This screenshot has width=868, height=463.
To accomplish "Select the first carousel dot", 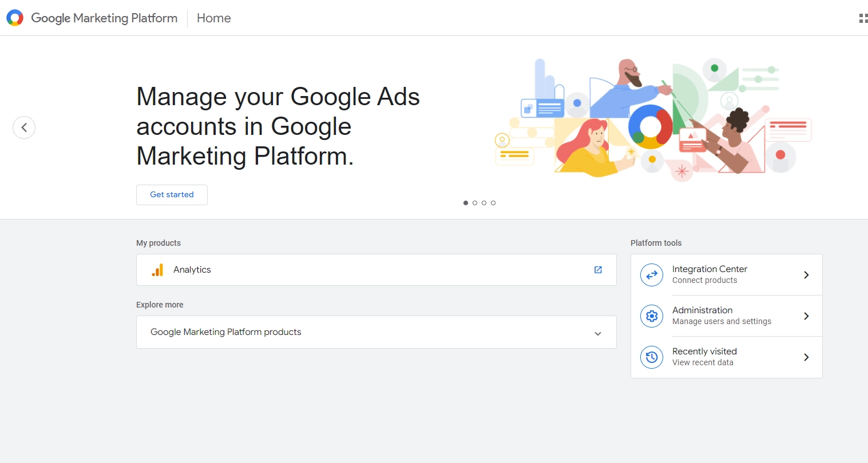I will tap(466, 203).
